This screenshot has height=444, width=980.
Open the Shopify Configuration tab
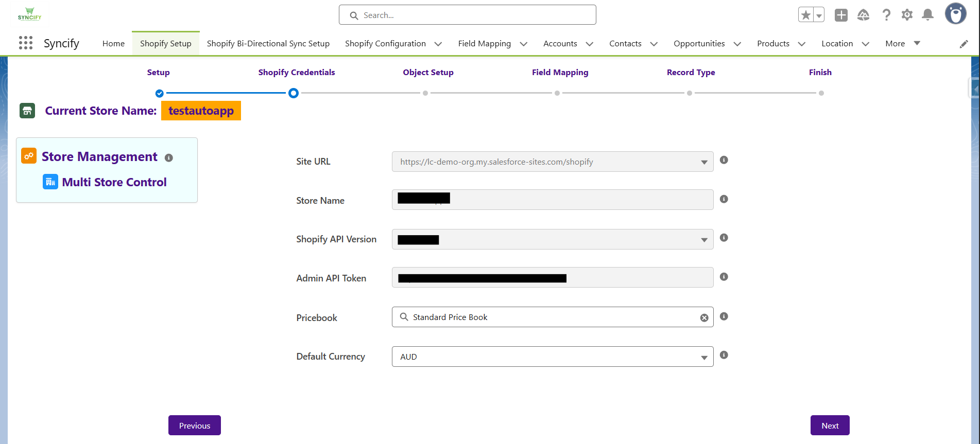point(385,44)
